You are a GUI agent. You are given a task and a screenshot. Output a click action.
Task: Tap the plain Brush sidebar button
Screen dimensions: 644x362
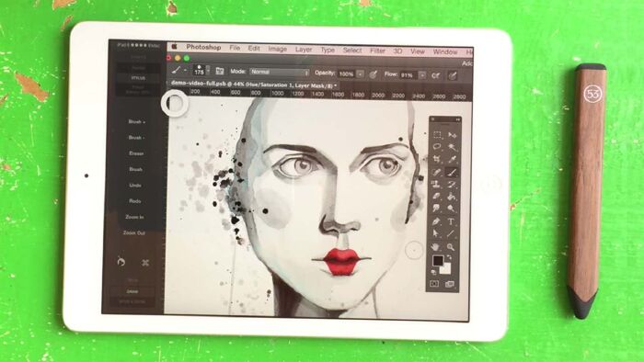tap(136, 169)
